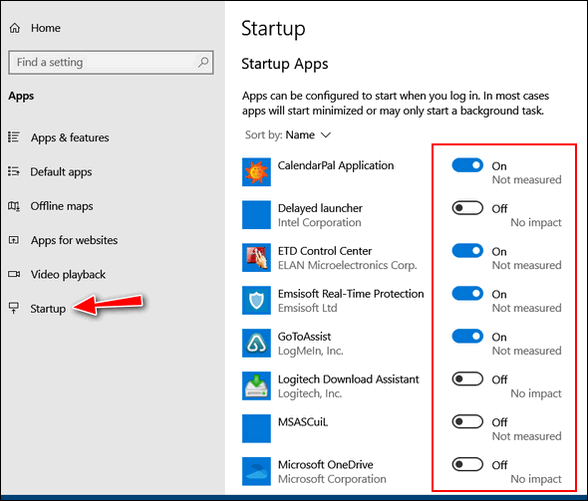Click the Video playback camera icon
This screenshot has width=588, height=501.
coord(14,274)
